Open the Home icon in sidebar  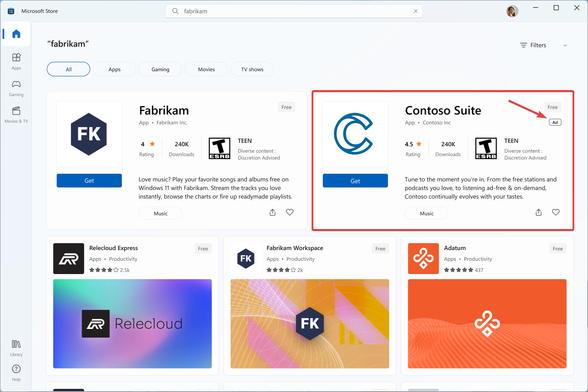click(16, 34)
